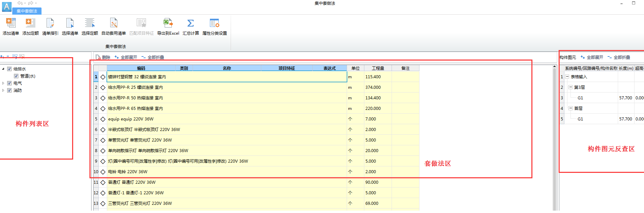Viewport: 644px width, 213px height.
Task: Run 自动套用清单 wizard icon
Action: (114, 23)
